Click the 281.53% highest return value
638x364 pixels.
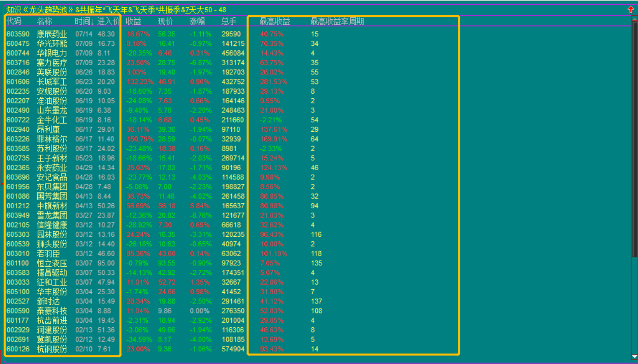[x=273, y=82]
